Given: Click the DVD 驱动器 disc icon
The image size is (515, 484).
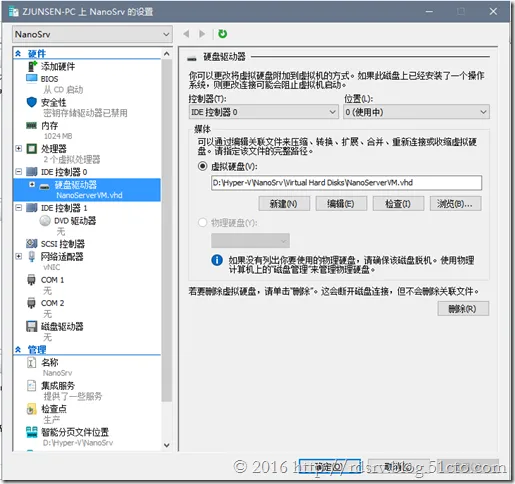Looking at the screenshot, I should point(45,221).
